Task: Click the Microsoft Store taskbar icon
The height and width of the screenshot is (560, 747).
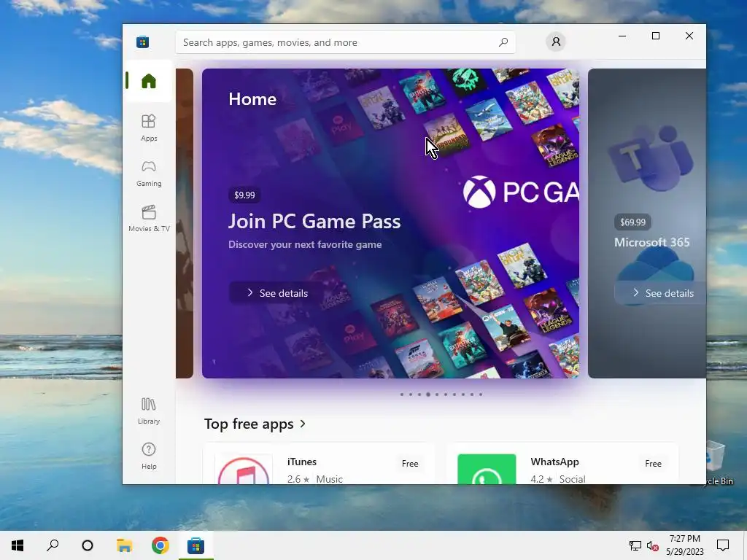Action: pos(196,545)
